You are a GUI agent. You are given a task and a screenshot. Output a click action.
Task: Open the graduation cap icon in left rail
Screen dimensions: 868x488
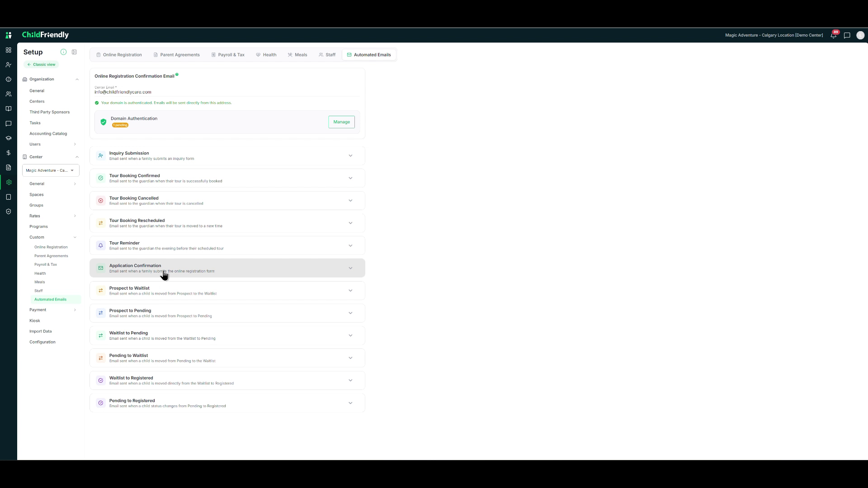[8, 138]
